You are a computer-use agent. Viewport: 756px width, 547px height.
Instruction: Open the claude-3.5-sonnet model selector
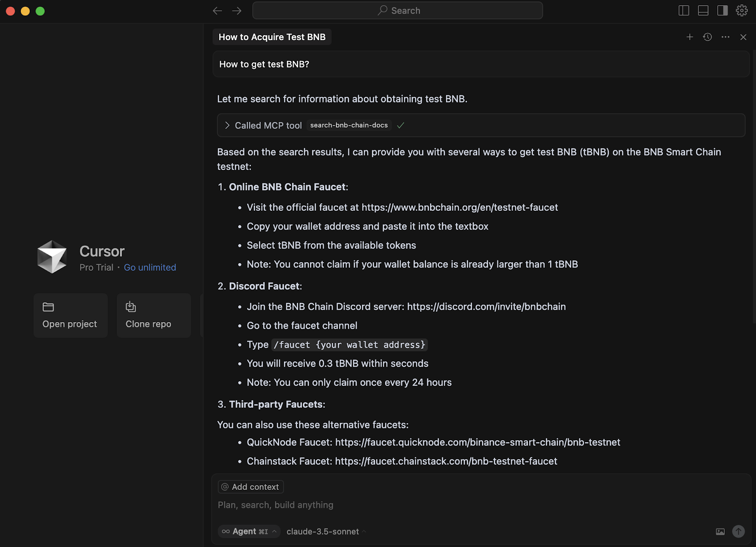pos(326,531)
